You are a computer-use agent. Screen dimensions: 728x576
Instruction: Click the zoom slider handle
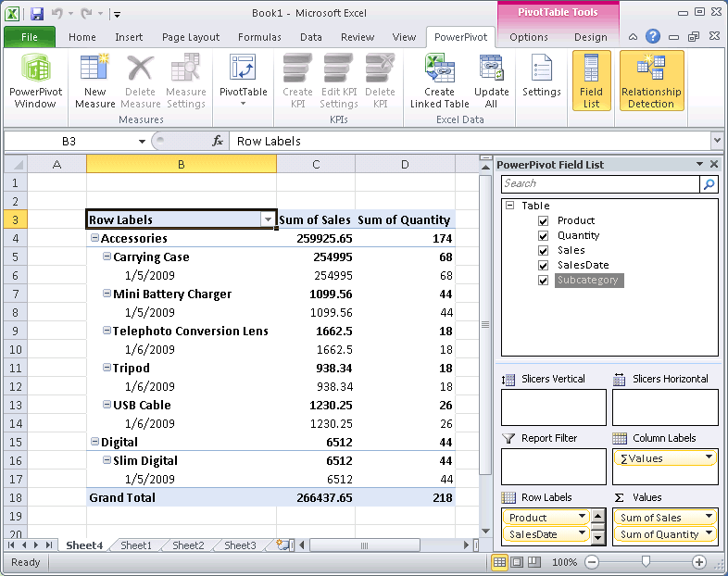click(646, 562)
